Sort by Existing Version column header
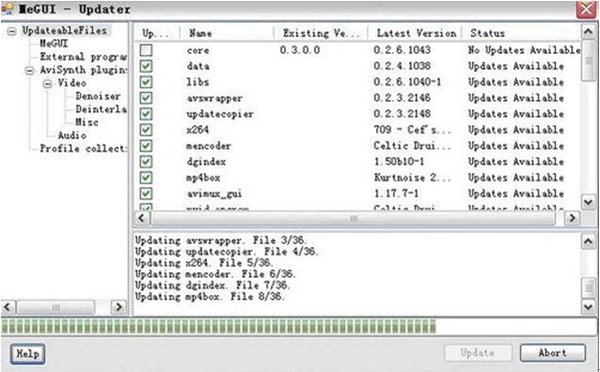The height and width of the screenshot is (372, 600). [x=321, y=33]
